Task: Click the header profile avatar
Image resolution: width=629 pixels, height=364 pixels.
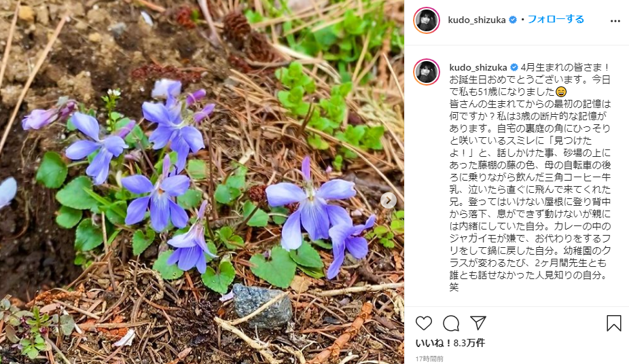Action: (x=427, y=20)
